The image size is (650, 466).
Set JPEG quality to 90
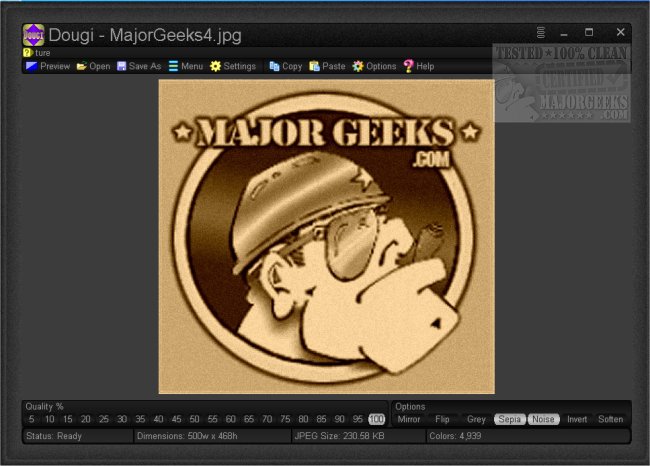340,419
